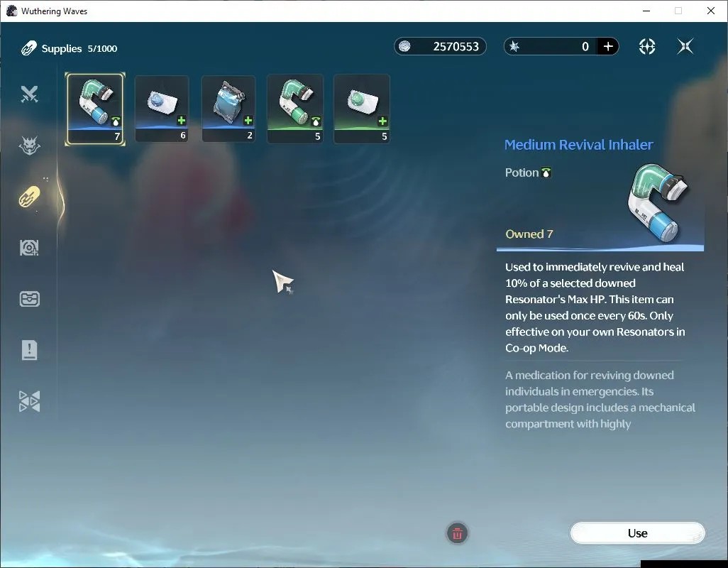
Task: Open the Special Items tab at bottom
Action: [29, 401]
